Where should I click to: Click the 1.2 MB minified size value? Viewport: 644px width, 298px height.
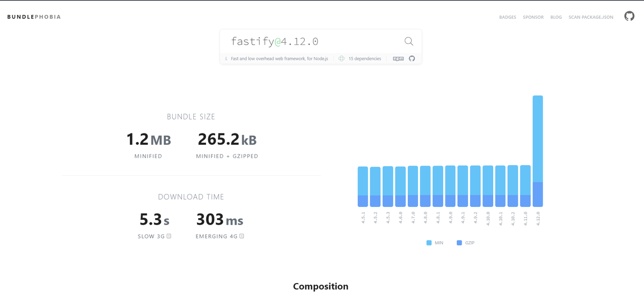pyautogui.click(x=148, y=140)
